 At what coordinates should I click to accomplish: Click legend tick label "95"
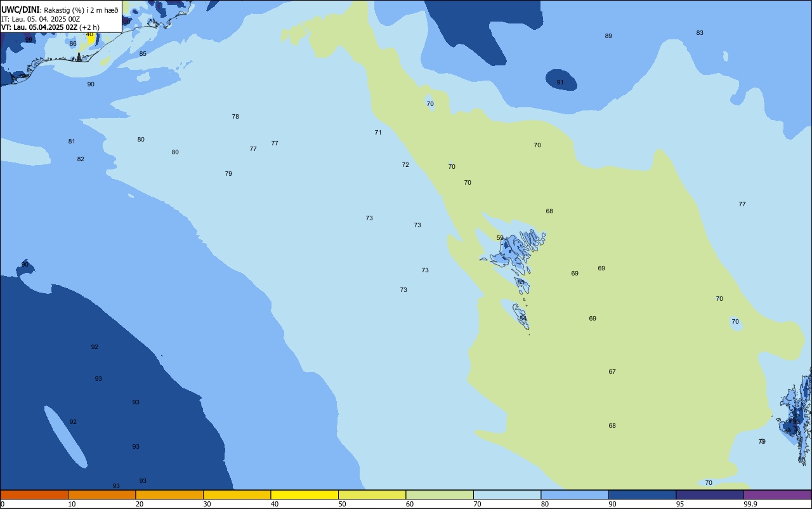pyautogui.click(x=679, y=504)
